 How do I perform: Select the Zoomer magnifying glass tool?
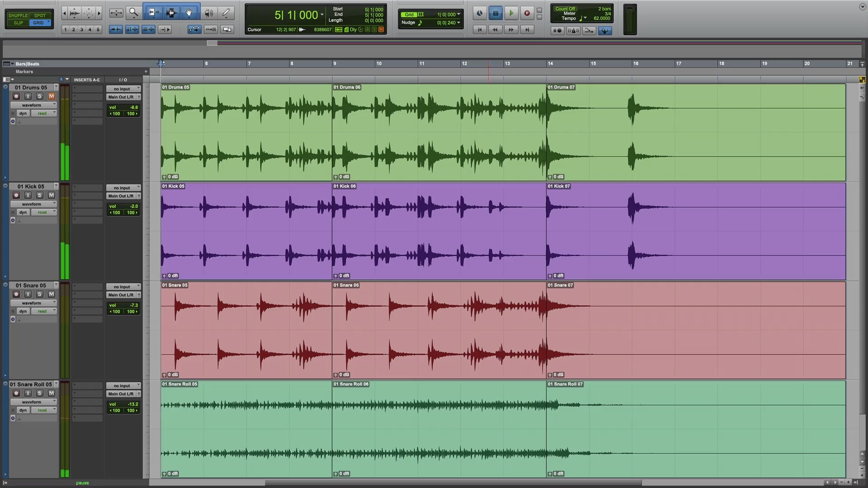tap(133, 13)
